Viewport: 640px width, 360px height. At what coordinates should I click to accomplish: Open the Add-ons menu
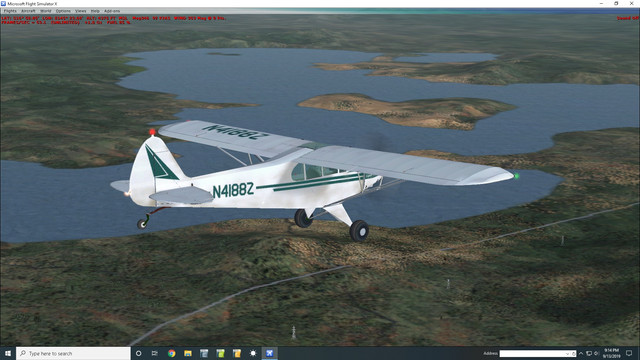point(112,11)
